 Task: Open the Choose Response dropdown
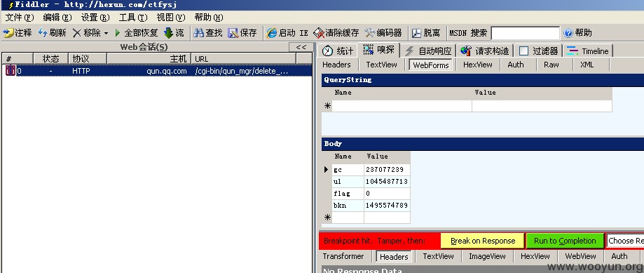625,241
